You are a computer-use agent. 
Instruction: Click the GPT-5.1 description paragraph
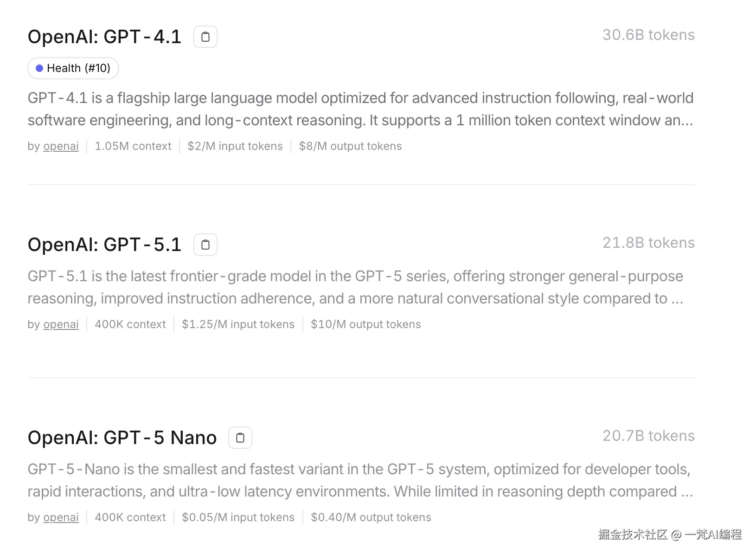coord(355,287)
